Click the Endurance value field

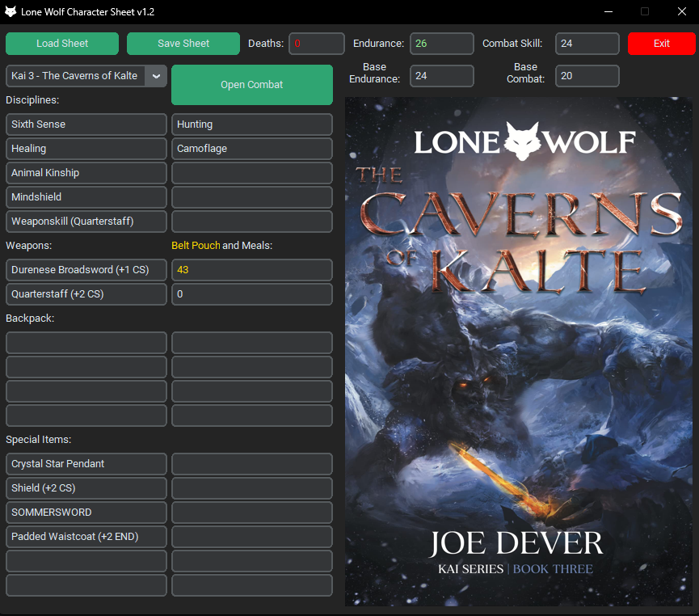click(441, 44)
